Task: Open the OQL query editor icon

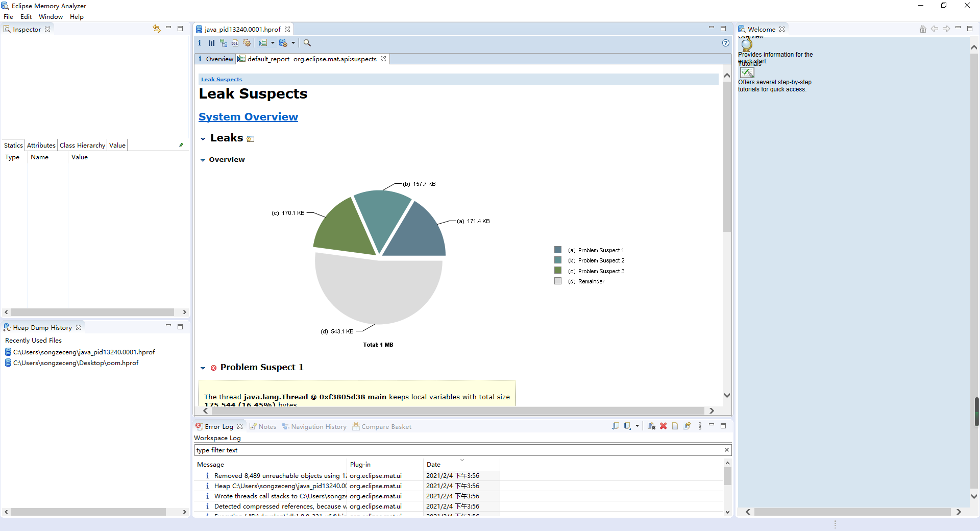Action: 235,43
